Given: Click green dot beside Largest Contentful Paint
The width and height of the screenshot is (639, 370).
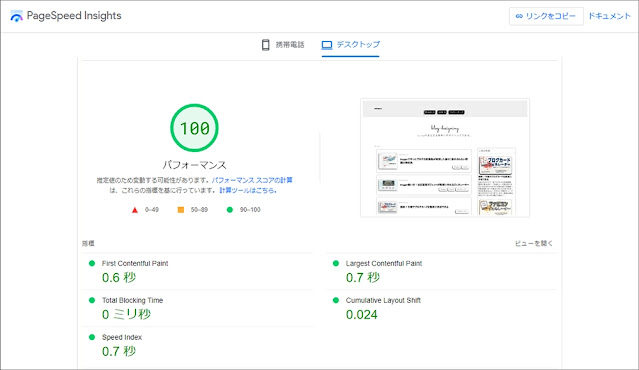Looking at the screenshot, I should 336,264.
